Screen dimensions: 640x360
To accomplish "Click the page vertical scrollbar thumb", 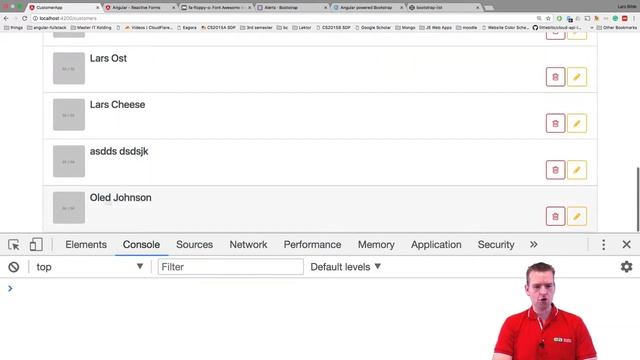I will click(638, 199).
